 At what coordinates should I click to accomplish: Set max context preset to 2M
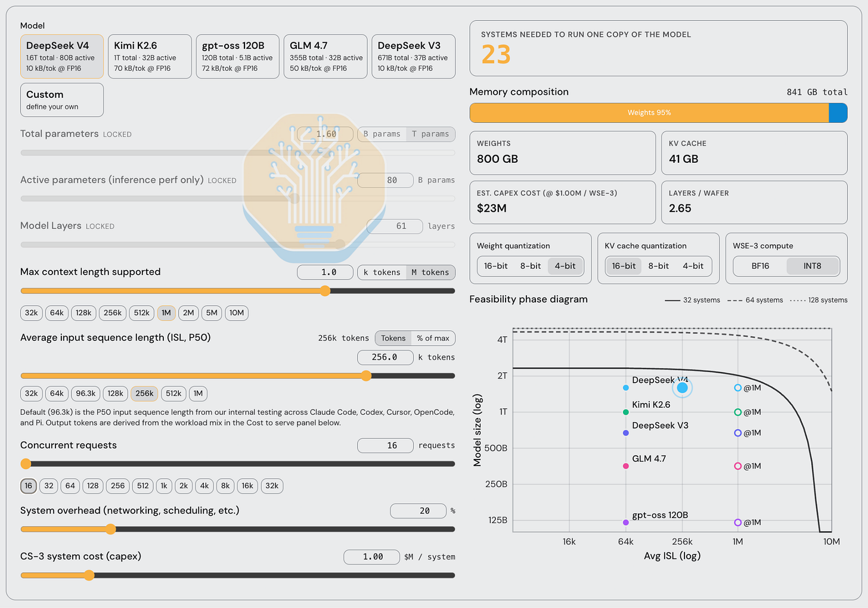188,313
